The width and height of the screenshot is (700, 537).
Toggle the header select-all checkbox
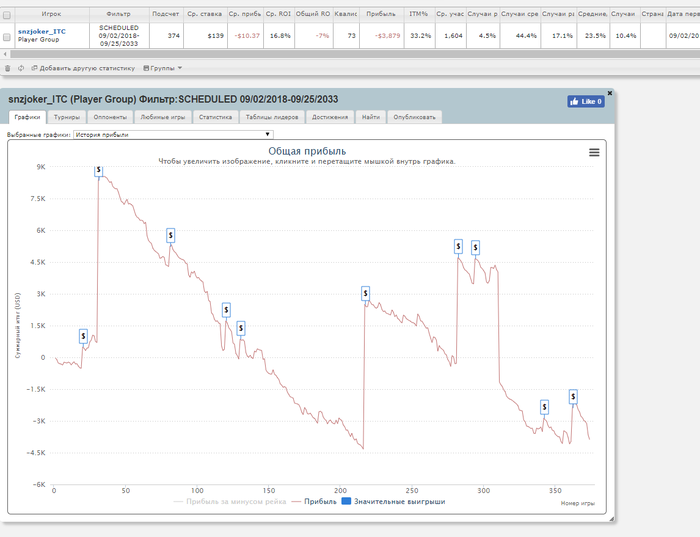coord(7,15)
